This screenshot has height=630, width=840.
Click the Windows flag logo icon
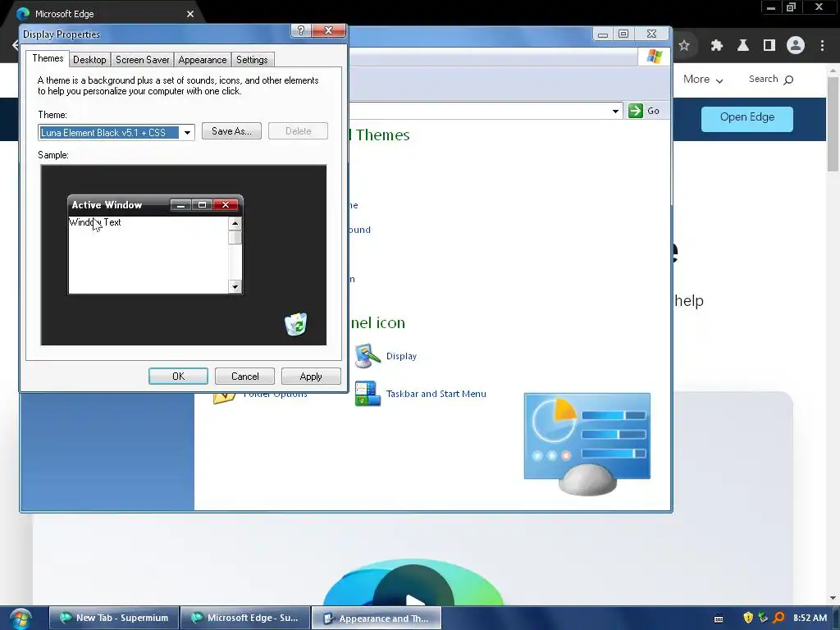pyautogui.click(x=654, y=57)
